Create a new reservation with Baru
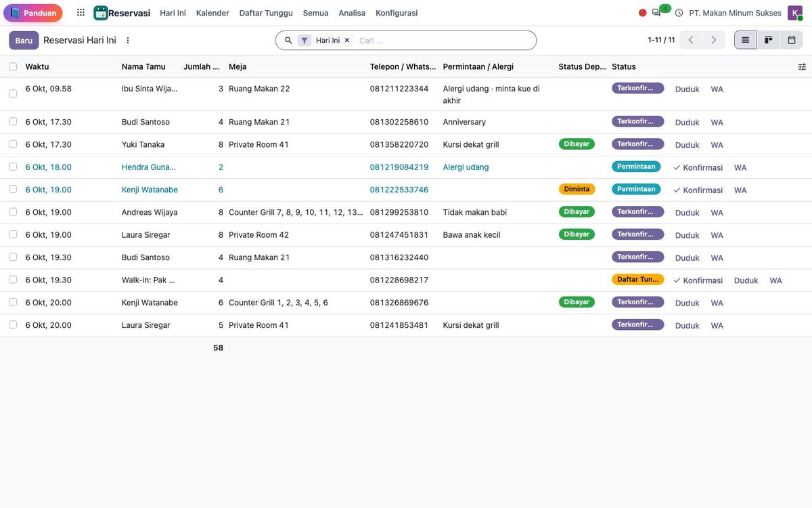Image resolution: width=812 pixels, height=508 pixels. pos(24,40)
